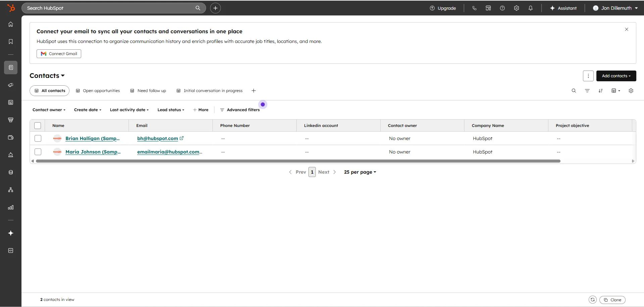Click the Connect Gmail button
This screenshot has width=644, height=307.
tap(59, 54)
